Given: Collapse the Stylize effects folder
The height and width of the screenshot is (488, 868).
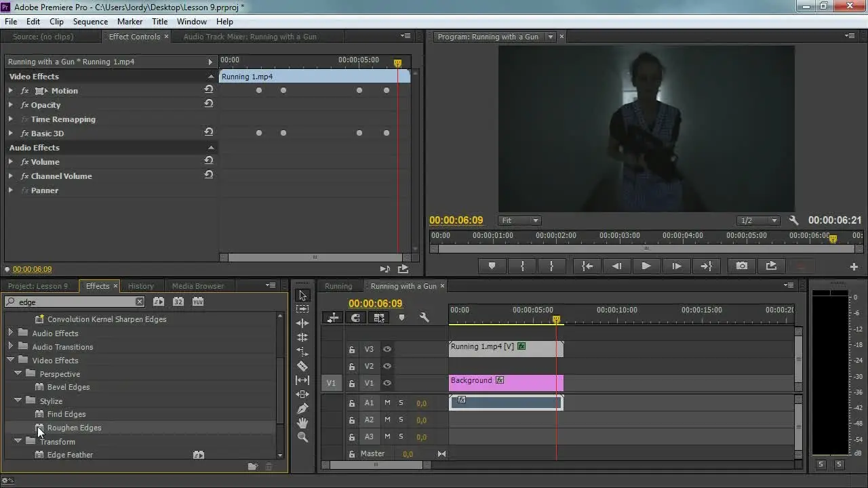Looking at the screenshot, I should click(18, 401).
